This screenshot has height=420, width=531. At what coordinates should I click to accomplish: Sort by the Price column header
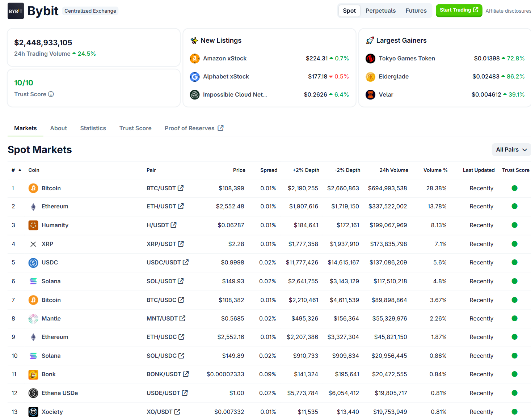point(239,170)
